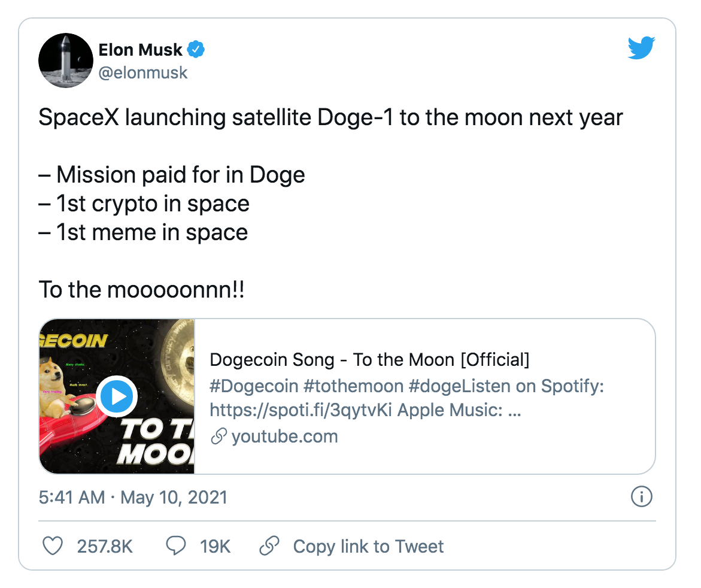This screenshot has width=701, height=588.
Task: Select Copy link to Tweet
Action: (368, 546)
